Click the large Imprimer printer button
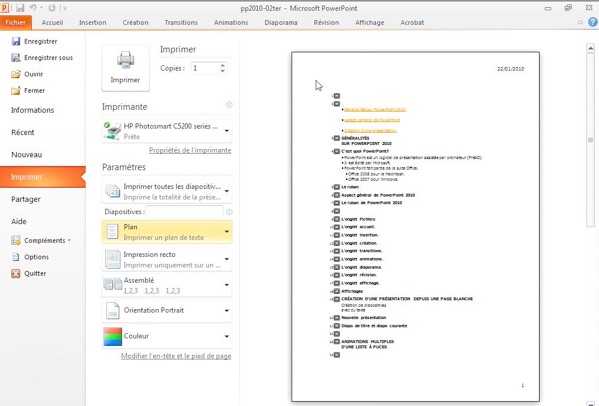Screen dimensions: 599x406 125,68
